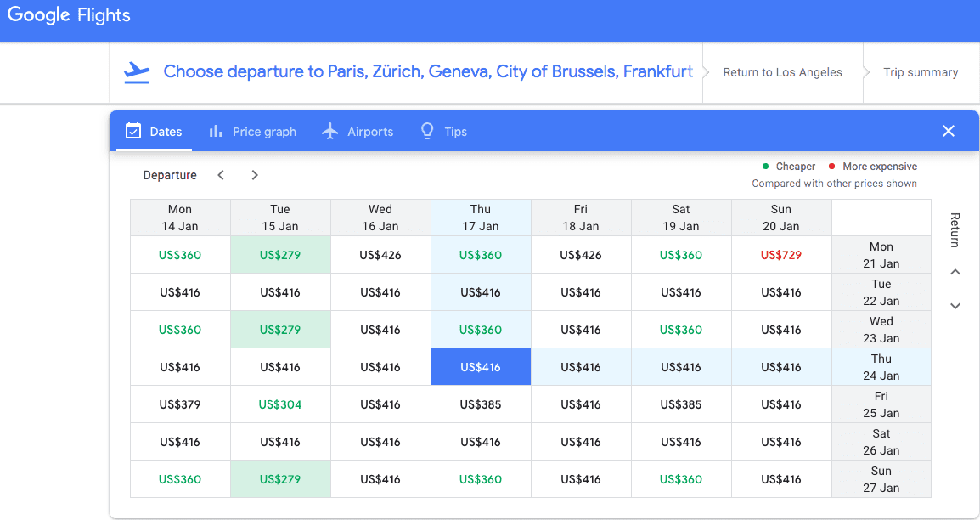Select Wed 16 Jan column header
Viewport: 980px width, 520px height.
pyautogui.click(x=380, y=218)
